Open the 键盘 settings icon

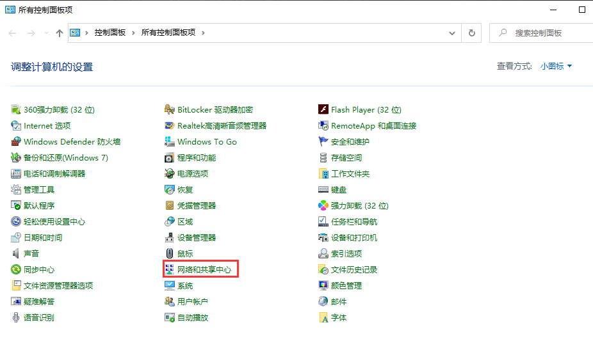[323, 190]
